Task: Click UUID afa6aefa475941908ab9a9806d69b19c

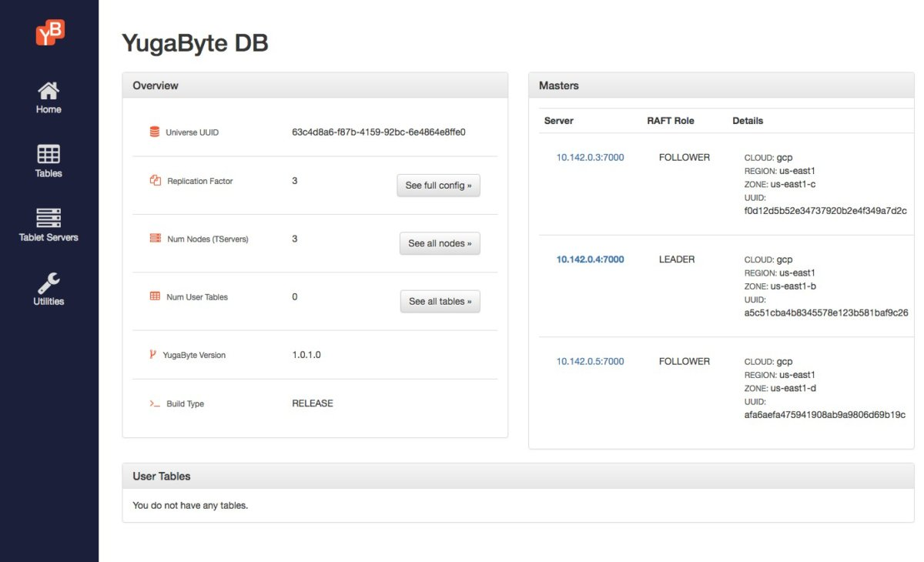Action: click(x=825, y=414)
